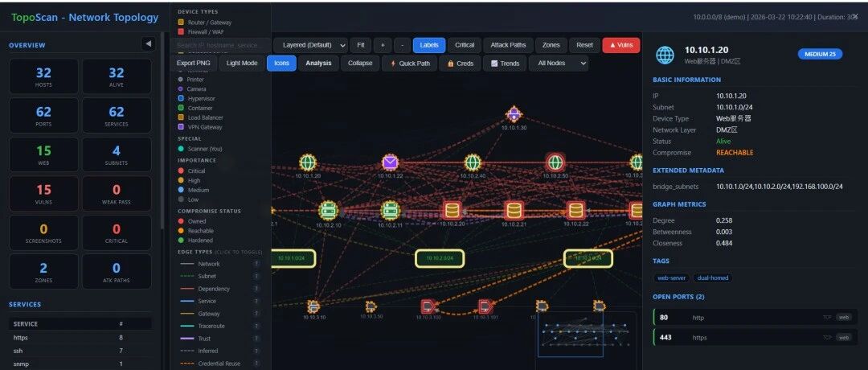Image resolution: width=868 pixels, height=370 pixels.
Task: Select the VPN gateway node 10.10.1.30
Action: pyautogui.click(x=514, y=115)
